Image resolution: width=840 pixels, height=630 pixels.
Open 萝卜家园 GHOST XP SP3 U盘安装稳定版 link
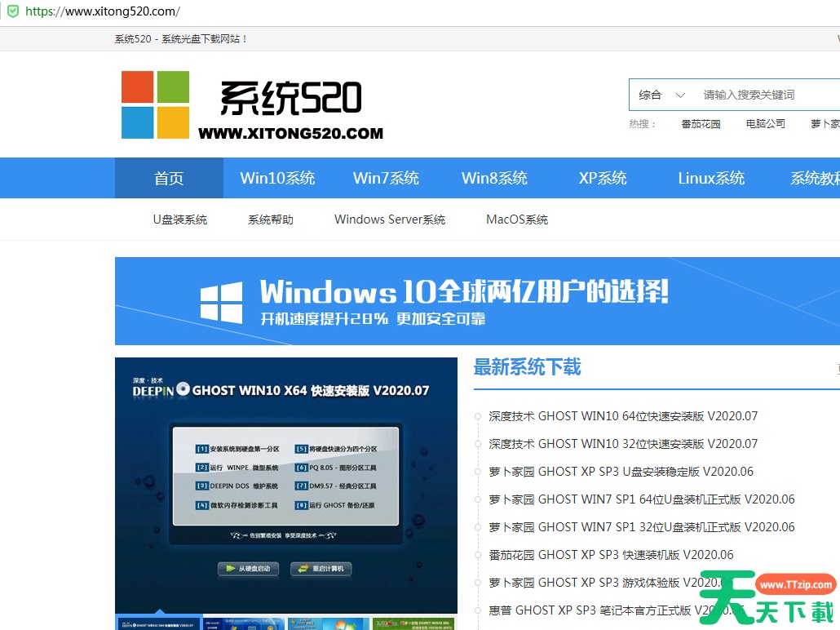(x=621, y=472)
